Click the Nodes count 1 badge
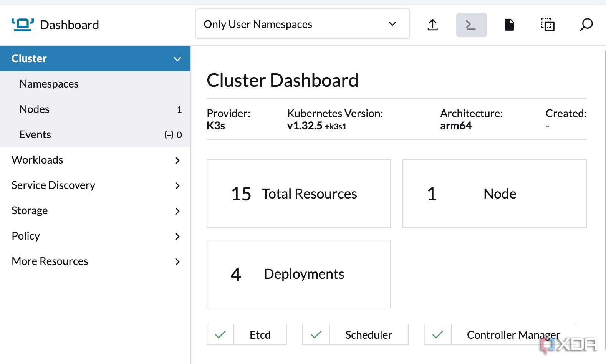The width and height of the screenshot is (606, 364). [x=179, y=110]
